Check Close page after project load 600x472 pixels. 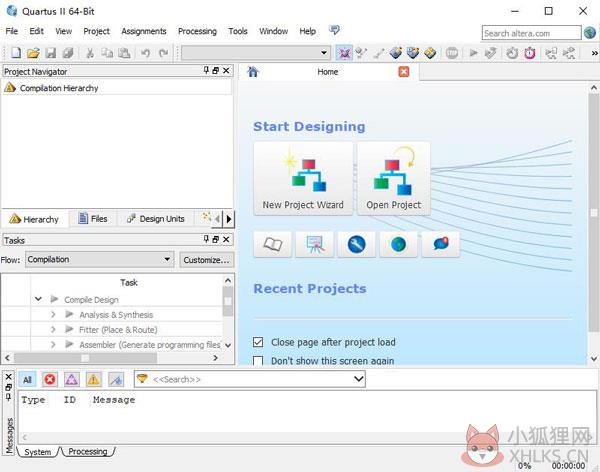pos(258,342)
